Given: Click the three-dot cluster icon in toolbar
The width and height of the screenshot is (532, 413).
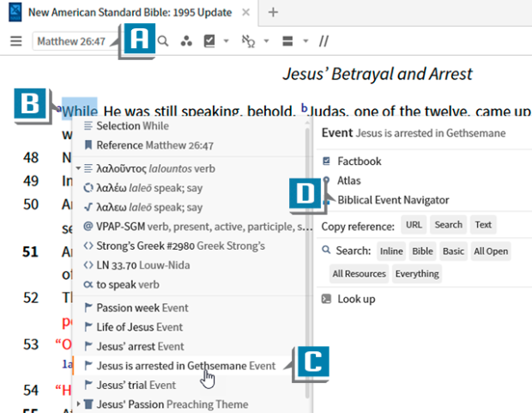Looking at the screenshot, I should click(186, 40).
